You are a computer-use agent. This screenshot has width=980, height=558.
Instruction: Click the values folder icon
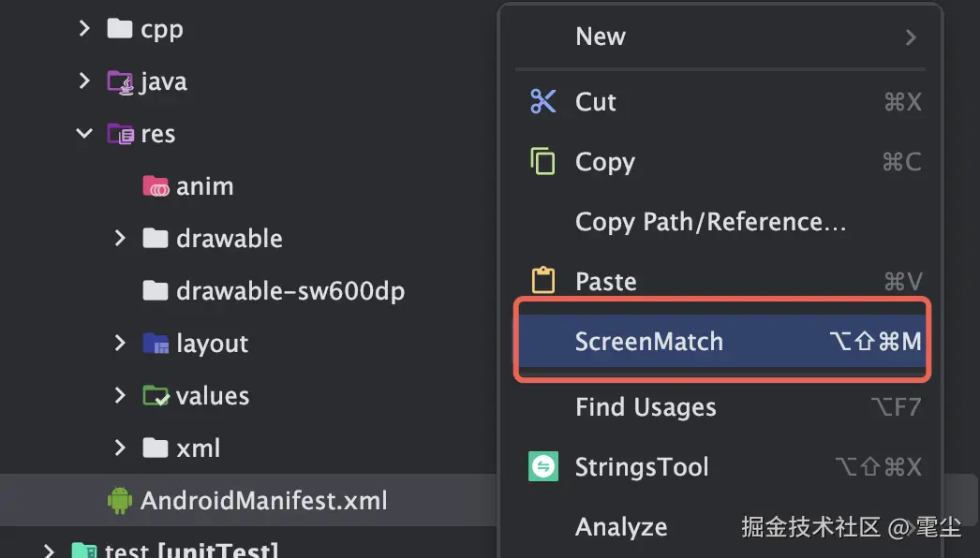pos(156,396)
